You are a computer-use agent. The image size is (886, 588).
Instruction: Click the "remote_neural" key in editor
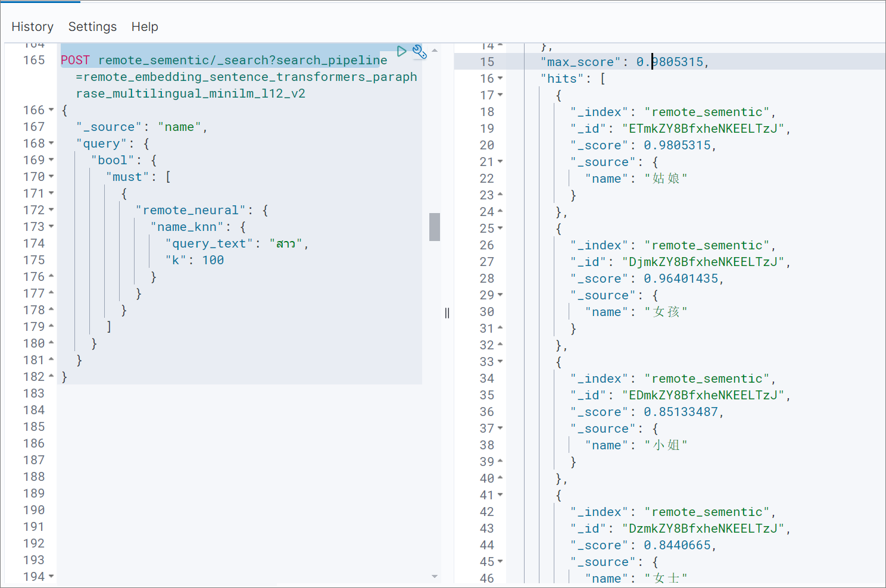(x=191, y=210)
